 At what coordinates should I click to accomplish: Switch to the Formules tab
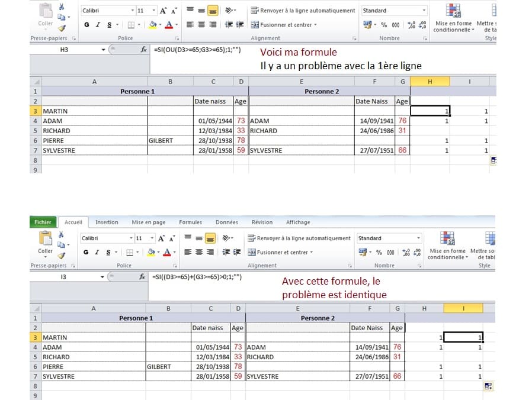coord(190,222)
